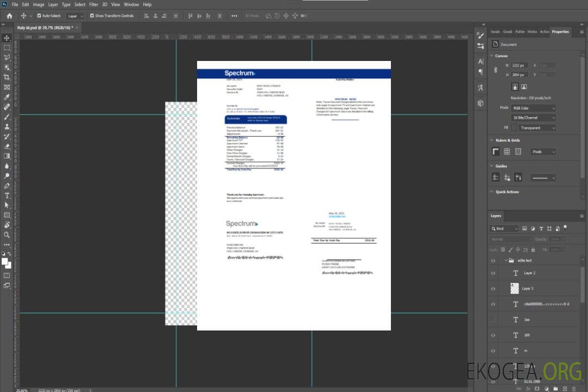The height and width of the screenshot is (392, 588).
Task: Open the File menu
Action: click(15, 4)
